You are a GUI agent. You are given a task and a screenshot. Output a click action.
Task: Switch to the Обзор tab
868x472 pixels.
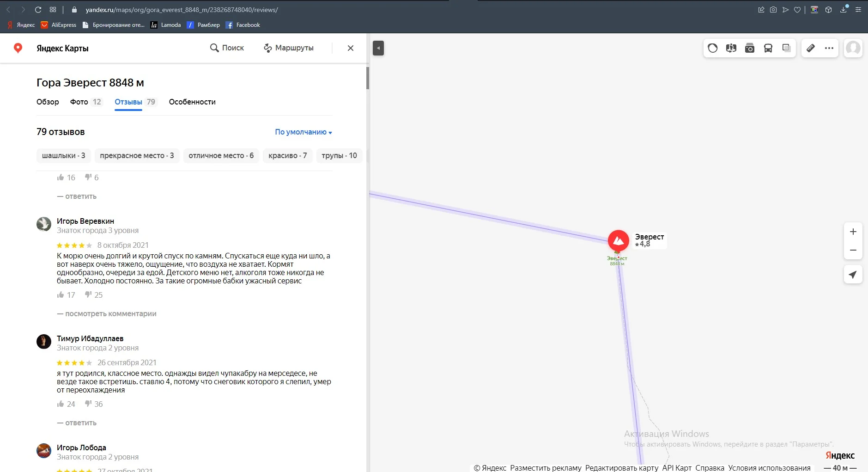click(48, 102)
